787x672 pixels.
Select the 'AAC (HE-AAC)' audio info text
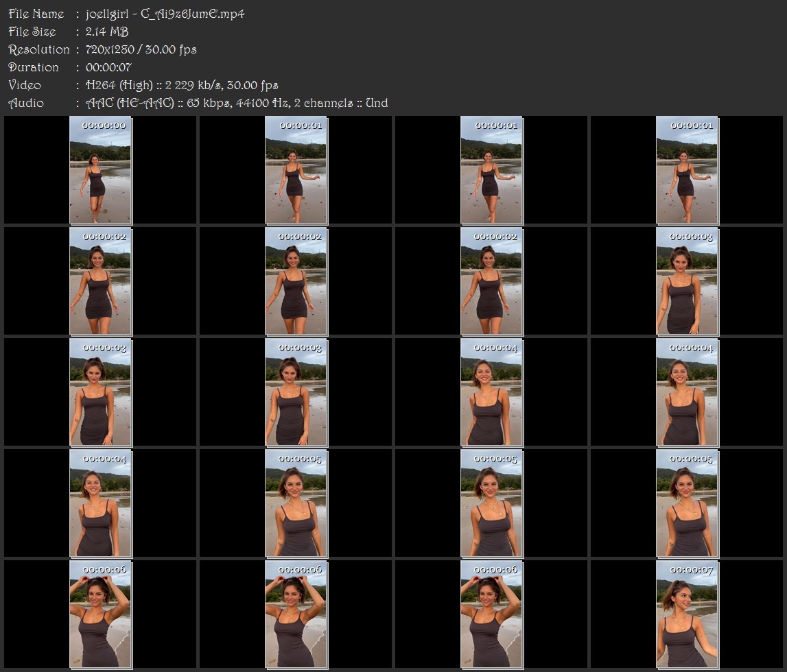pos(130,104)
